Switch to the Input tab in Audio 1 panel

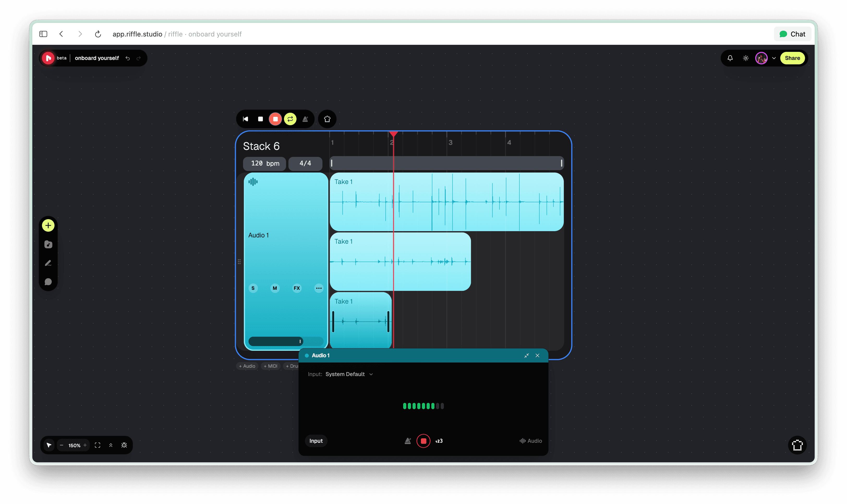point(316,441)
